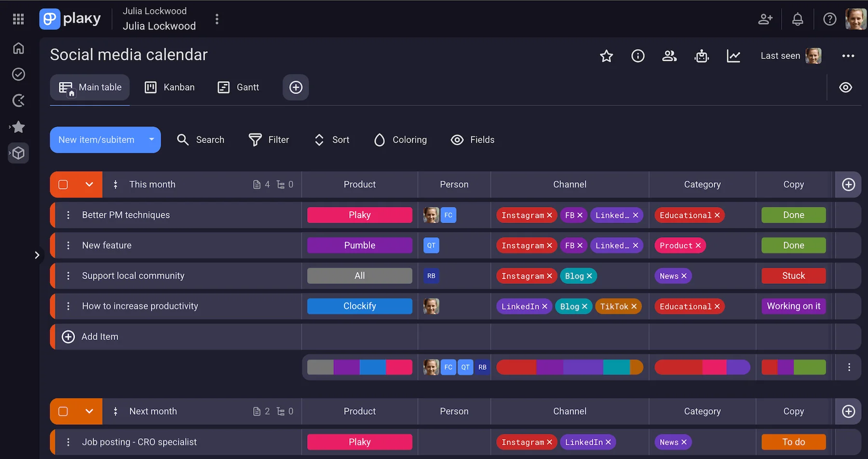Collapse the This month group
868x459 pixels.
pos(89,185)
